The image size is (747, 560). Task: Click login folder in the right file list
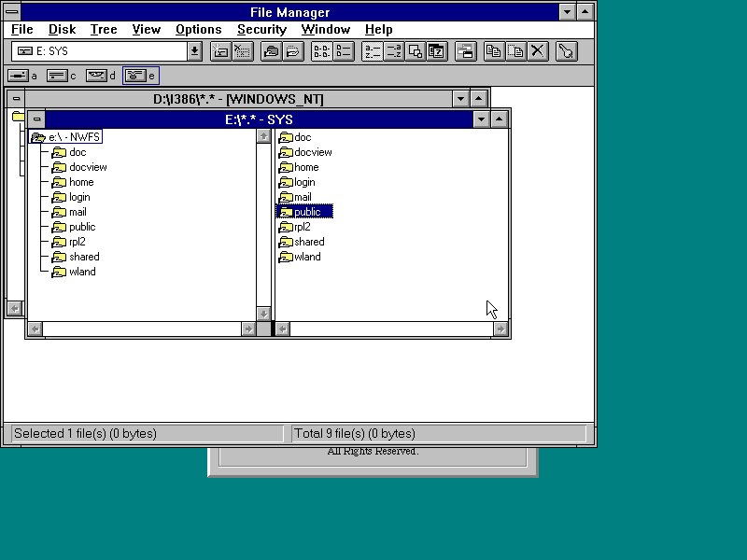297,182
